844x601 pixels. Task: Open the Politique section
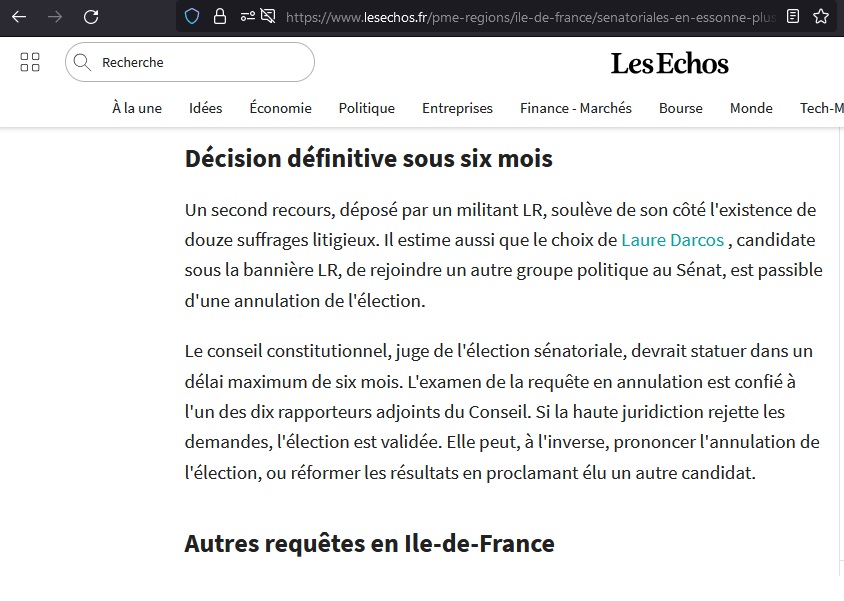366,108
